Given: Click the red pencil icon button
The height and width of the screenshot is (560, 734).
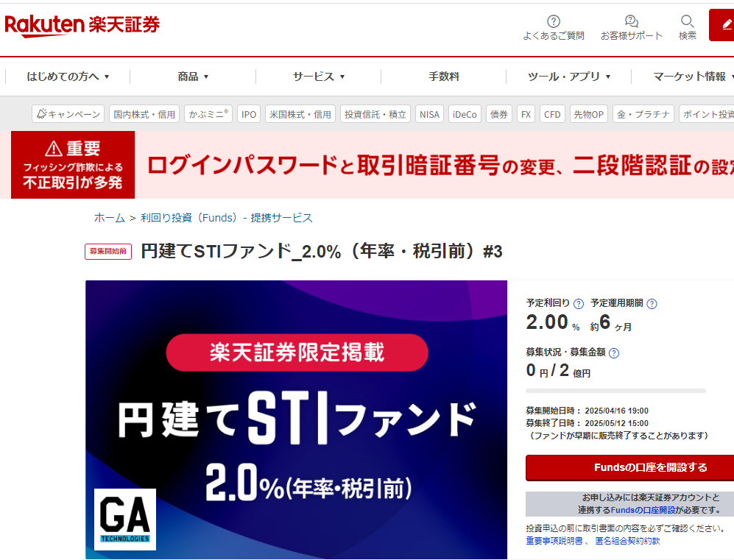Looking at the screenshot, I should (x=721, y=25).
